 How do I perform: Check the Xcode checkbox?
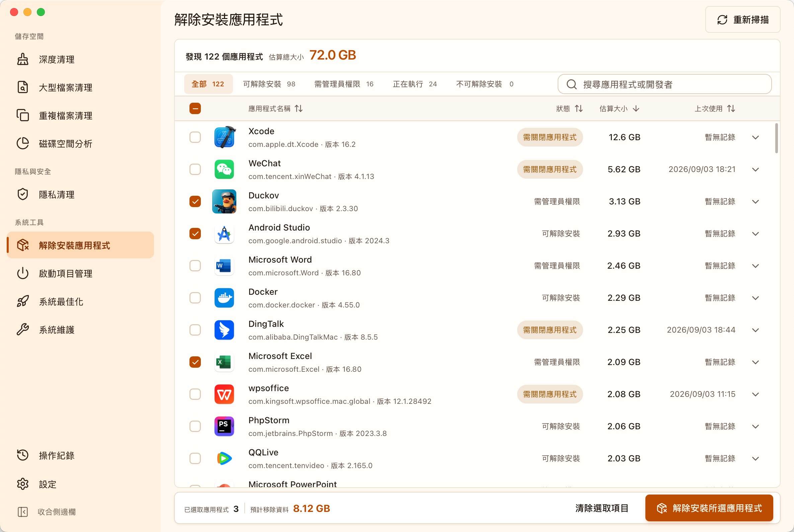tap(195, 138)
